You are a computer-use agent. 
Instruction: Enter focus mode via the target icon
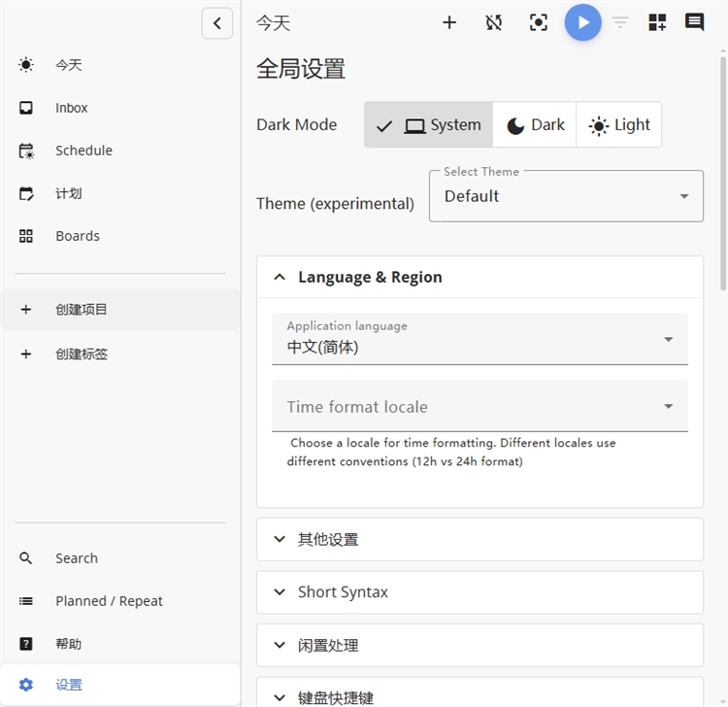point(539,22)
